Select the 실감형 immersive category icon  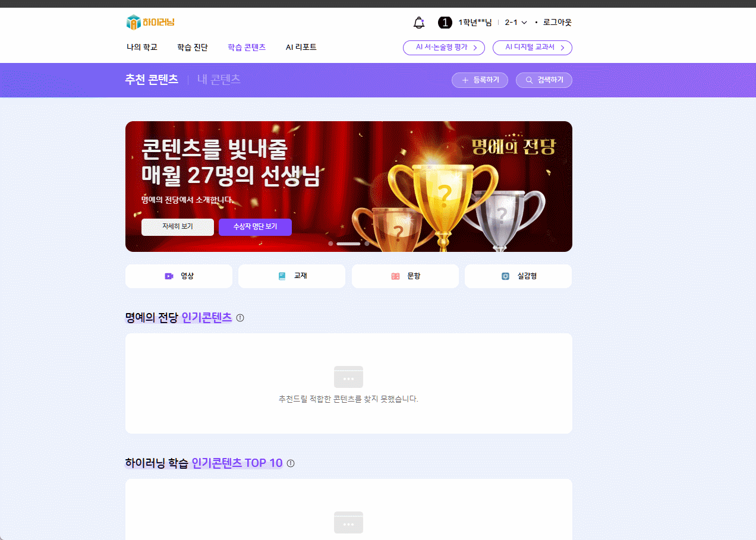(x=505, y=276)
